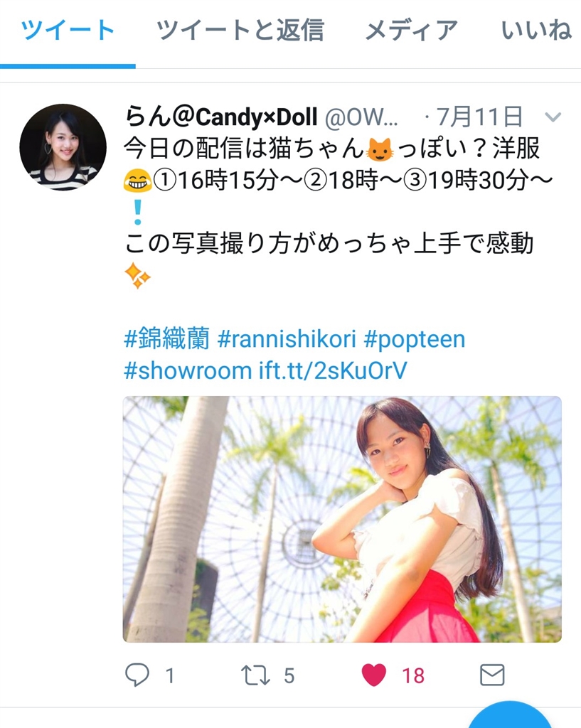Share tweet via envelope message icon
The image size is (581, 728).
[492, 675]
